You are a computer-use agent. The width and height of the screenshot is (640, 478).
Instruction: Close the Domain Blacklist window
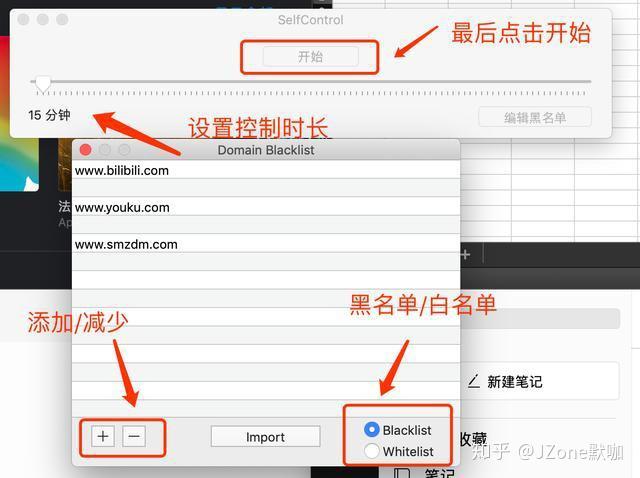coord(86,150)
